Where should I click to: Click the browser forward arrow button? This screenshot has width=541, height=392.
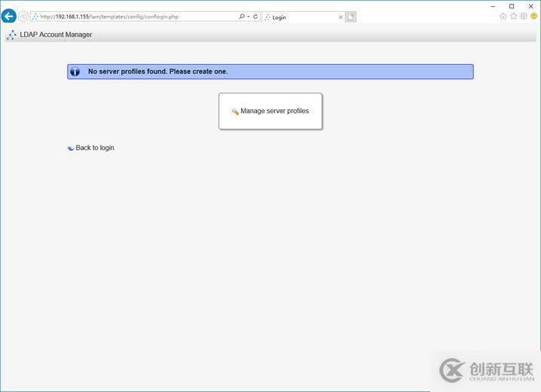pyautogui.click(x=23, y=17)
